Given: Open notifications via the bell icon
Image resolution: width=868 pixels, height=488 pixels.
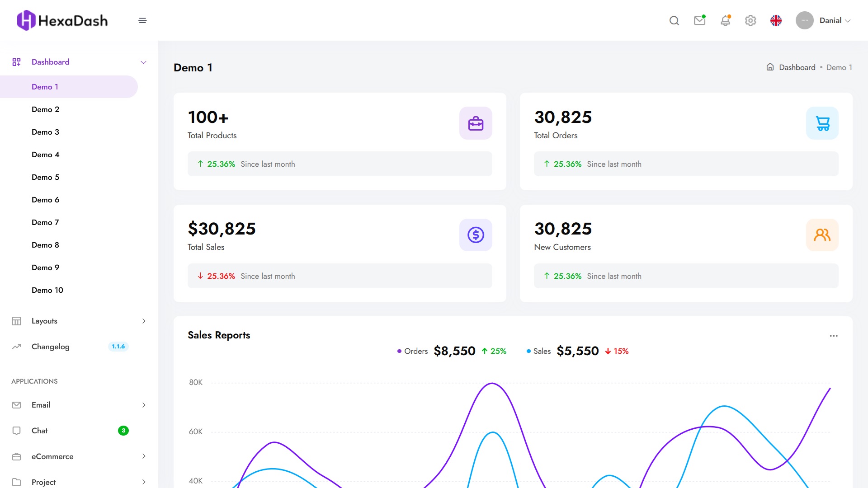Looking at the screenshot, I should (x=726, y=21).
